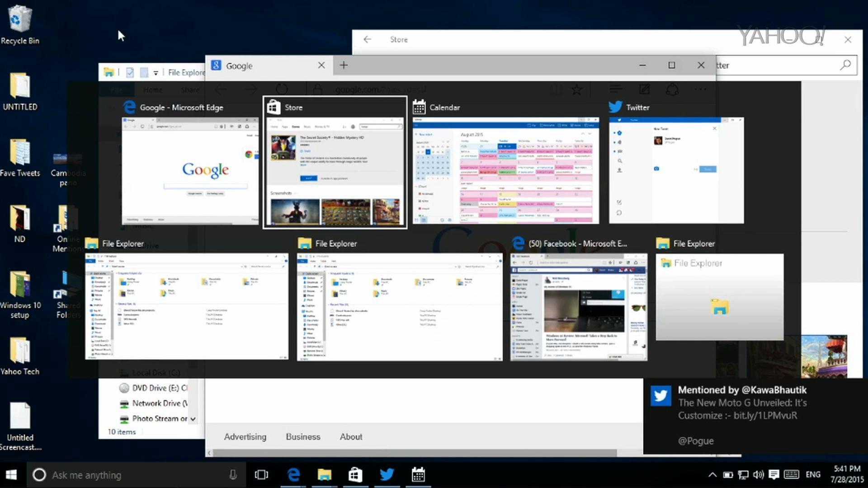Open Twitter app from the taskbar

point(387,475)
